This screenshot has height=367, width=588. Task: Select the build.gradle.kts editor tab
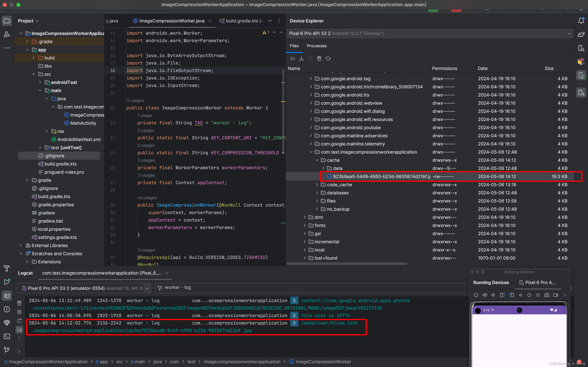pos(242,21)
